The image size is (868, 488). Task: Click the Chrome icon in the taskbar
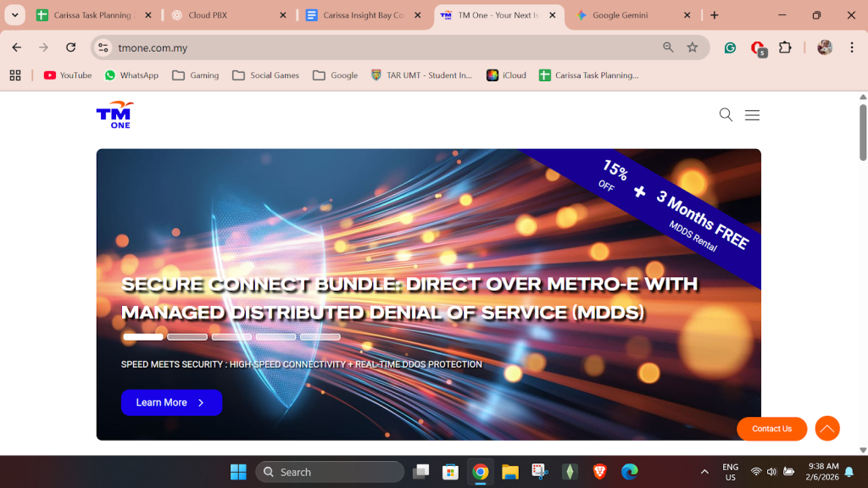pyautogui.click(x=480, y=472)
